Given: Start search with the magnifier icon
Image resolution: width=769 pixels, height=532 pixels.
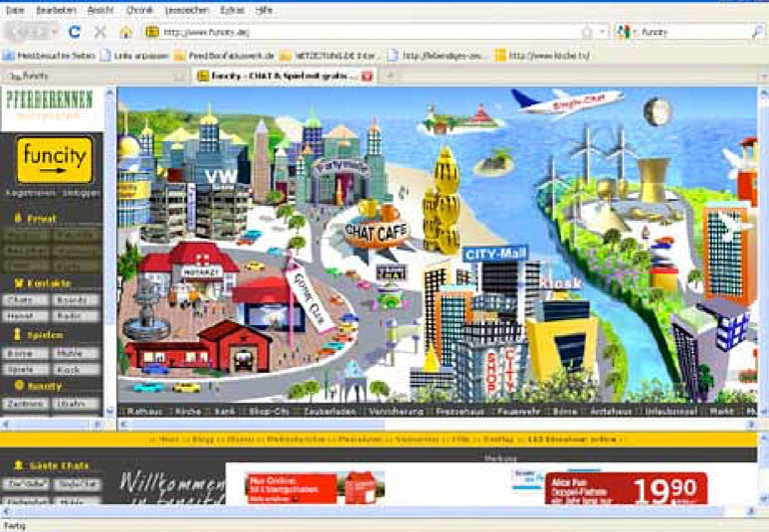Looking at the screenshot, I should pyautogui.click(x=757, y=32).
